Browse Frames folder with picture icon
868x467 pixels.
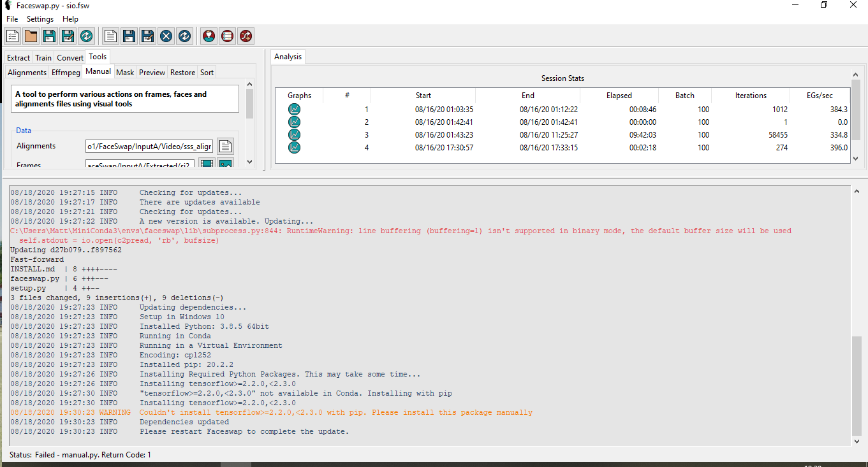[225, 164]
